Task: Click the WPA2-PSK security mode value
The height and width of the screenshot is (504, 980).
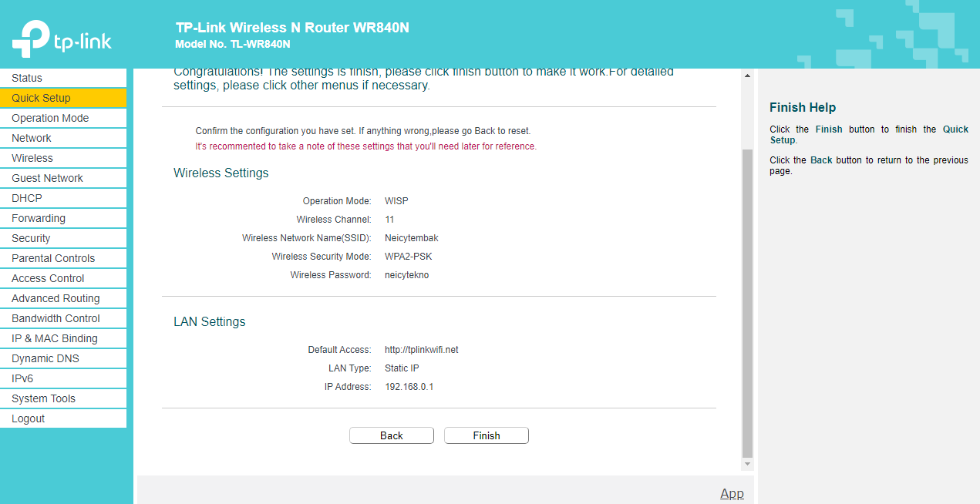Action: point(409,257)
